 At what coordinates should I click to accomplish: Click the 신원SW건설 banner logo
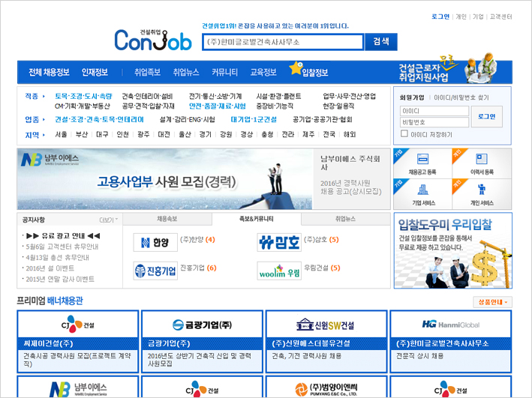click(326, 325)
